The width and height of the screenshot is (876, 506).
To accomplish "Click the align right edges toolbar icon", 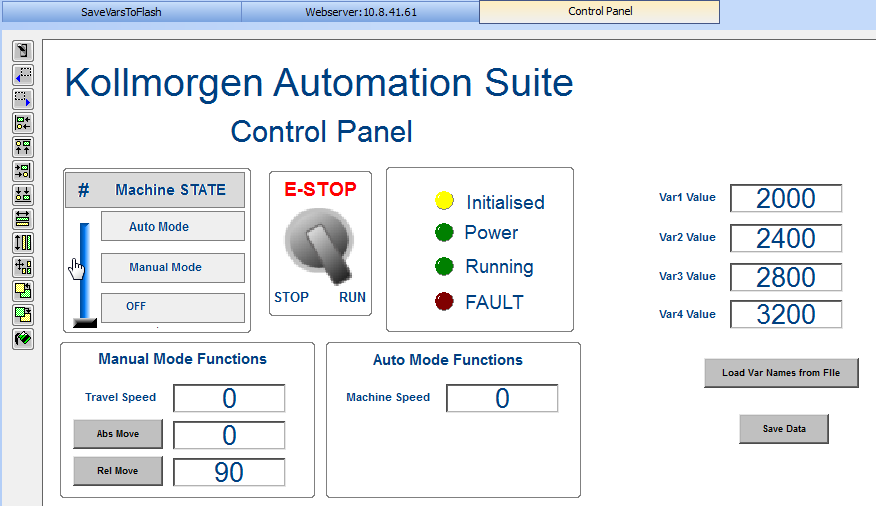I will tap(23, 171).
